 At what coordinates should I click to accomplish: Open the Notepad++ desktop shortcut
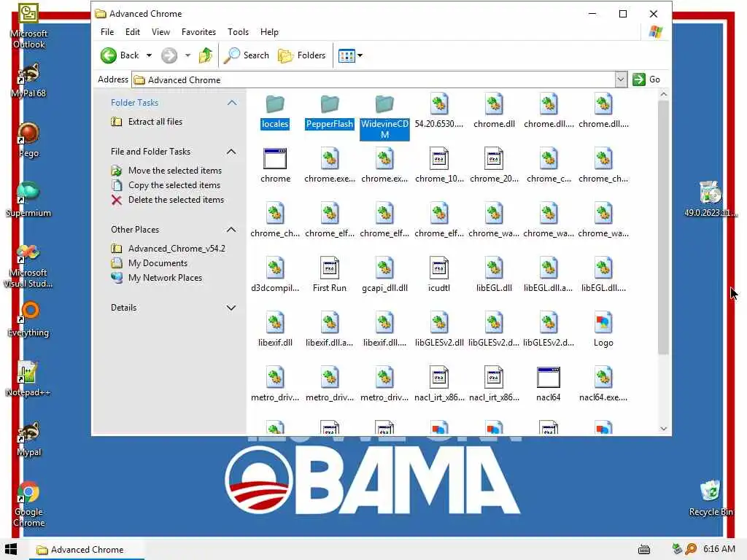28,378
